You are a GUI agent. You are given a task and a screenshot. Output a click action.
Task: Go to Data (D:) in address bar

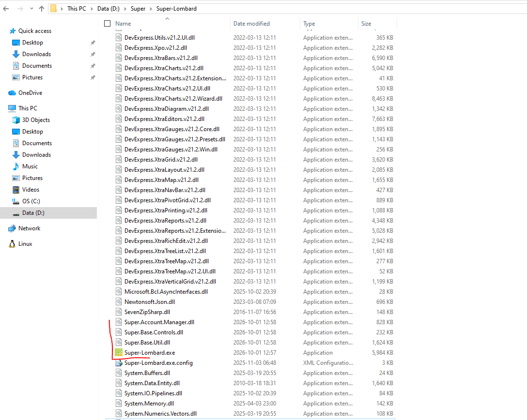coord(108,9)
